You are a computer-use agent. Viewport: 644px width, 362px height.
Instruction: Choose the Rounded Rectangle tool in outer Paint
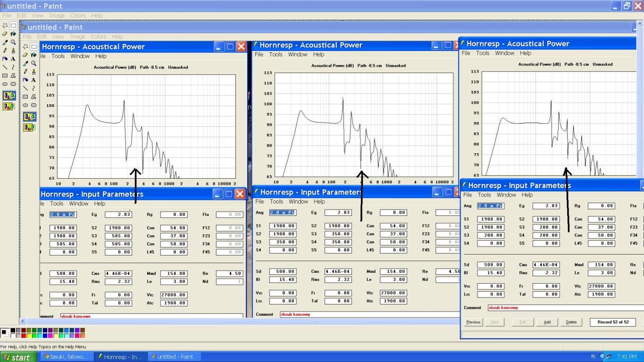[x=13, y=84]
